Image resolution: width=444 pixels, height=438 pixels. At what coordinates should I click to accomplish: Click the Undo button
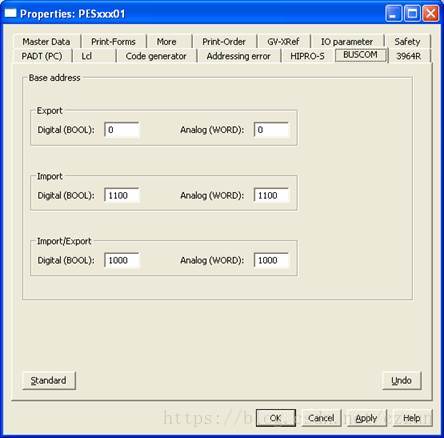(401, 380)
